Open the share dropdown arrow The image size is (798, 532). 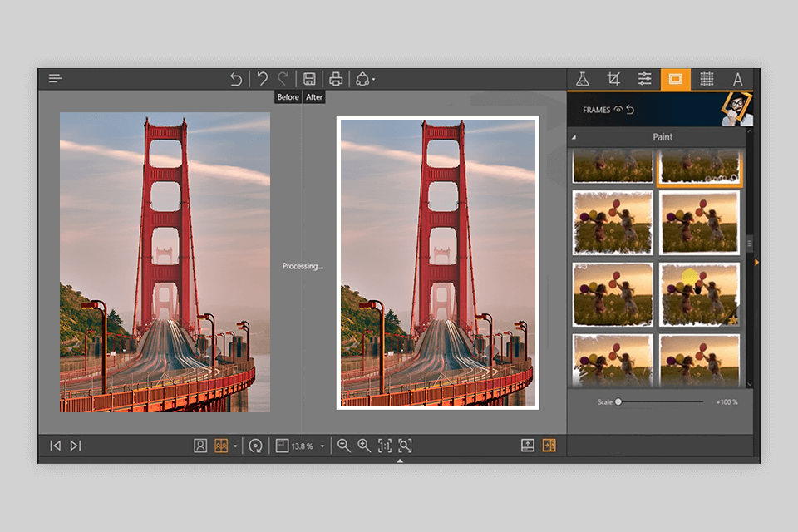click(x=373, y=80)
